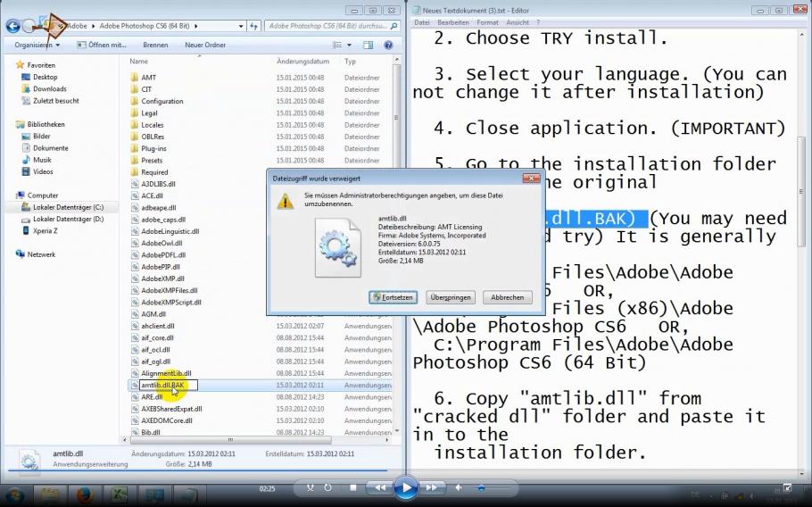Select the Presets folder icon
Screen dimensions: 812x507
tap(134, 161)
